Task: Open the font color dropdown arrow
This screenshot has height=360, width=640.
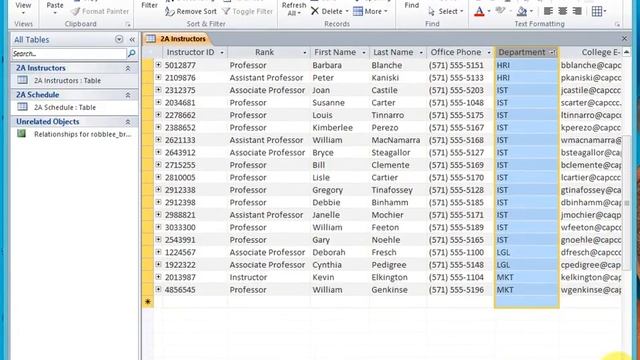Action: 489,11
